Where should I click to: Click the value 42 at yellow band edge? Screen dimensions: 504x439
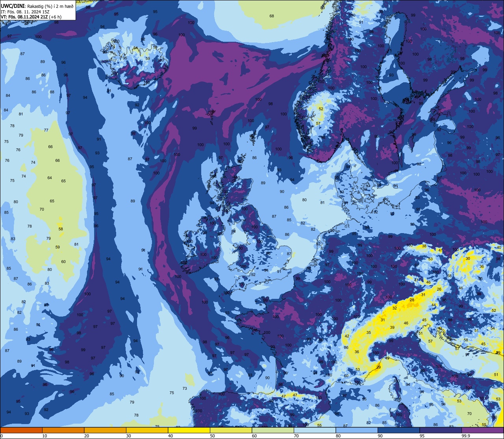(347, 336)
